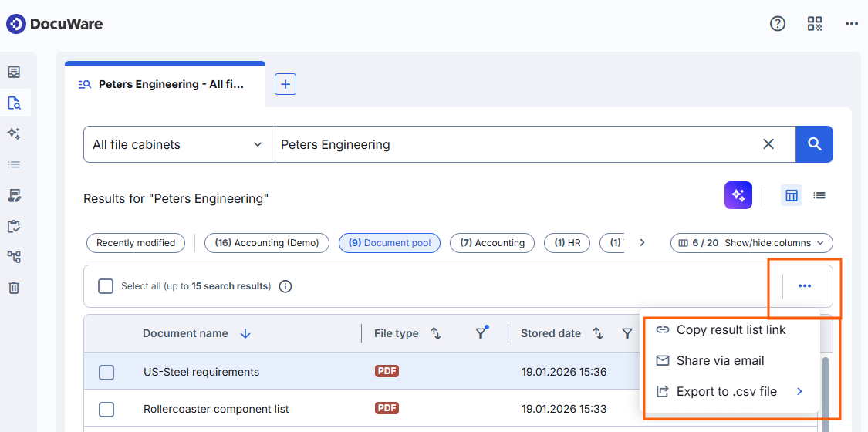The width and height of the screenshot is (868, 432).
Task: Click the purple AI sparkle button
Action: 738,195
